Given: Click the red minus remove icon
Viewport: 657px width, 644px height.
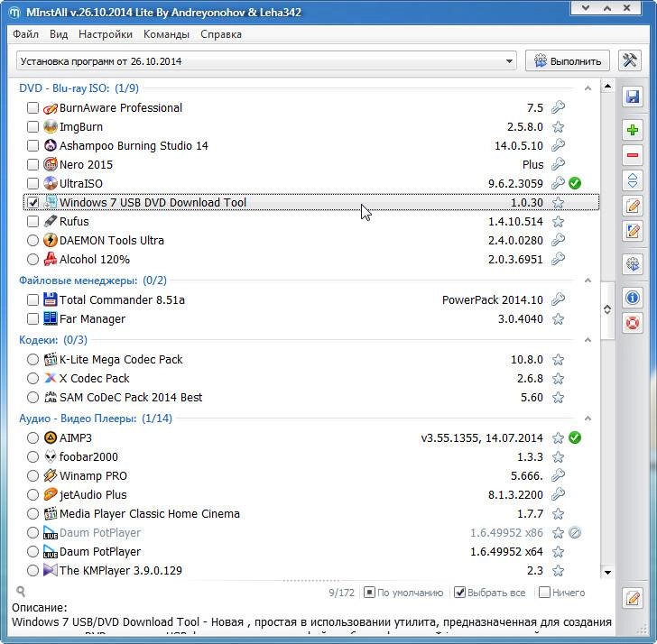Looking at the screenshot, I should coord(633,155).
